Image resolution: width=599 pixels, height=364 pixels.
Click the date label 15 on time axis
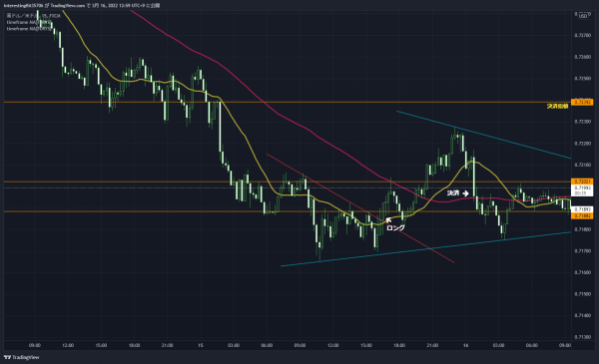201,345
